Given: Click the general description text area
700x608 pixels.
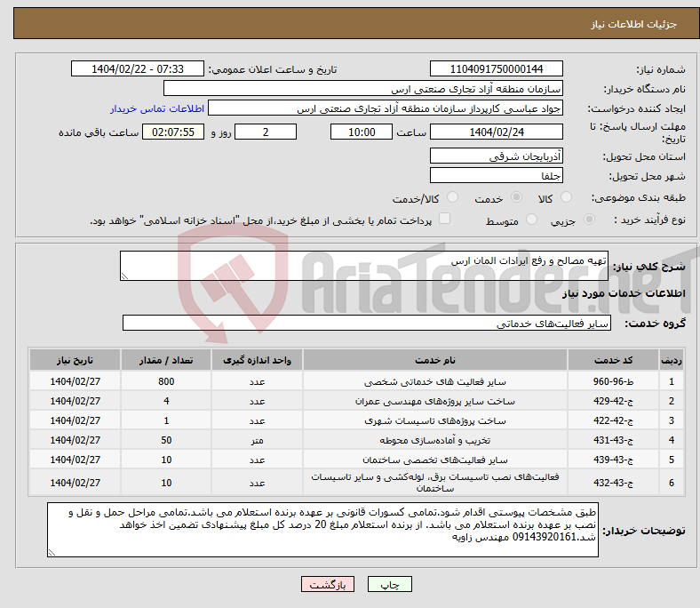Looking at the screenshot, I should click(x=364, y=266).
